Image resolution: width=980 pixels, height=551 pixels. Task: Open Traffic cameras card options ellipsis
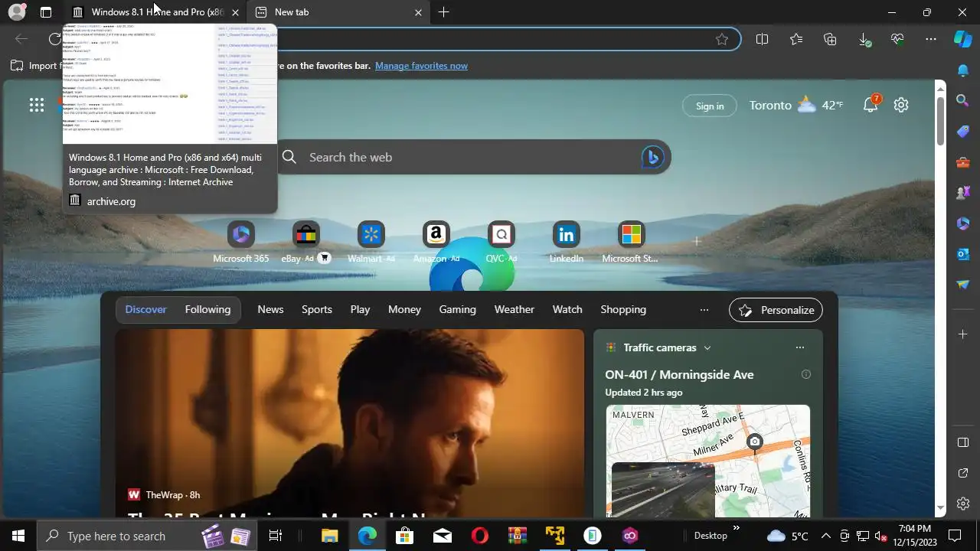[x=800, y=347]
